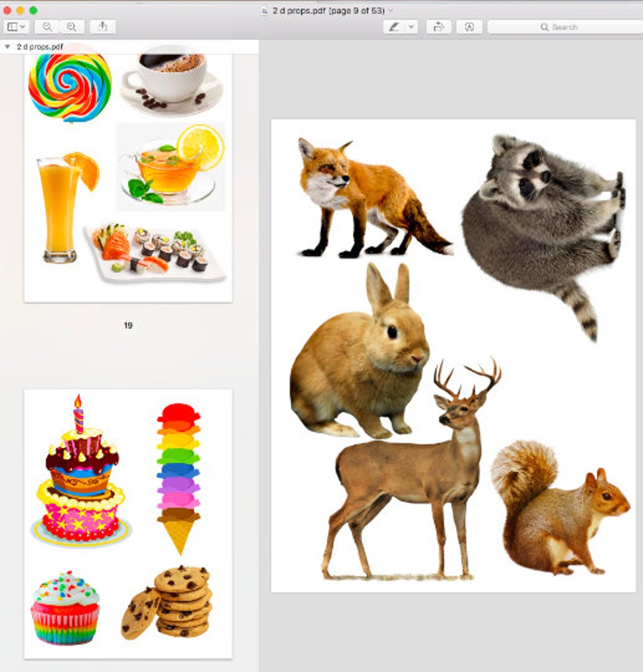Collapse the 2 d props.pdf sidebar tree
643x672 pixels.
pyautogui.click(x=7, y=45)
